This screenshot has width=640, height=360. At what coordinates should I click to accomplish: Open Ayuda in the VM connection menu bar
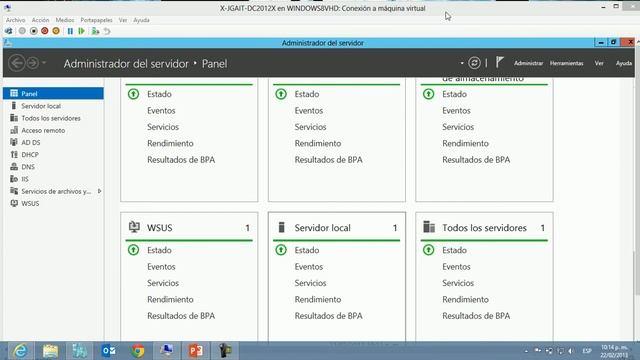pos(141,20)
